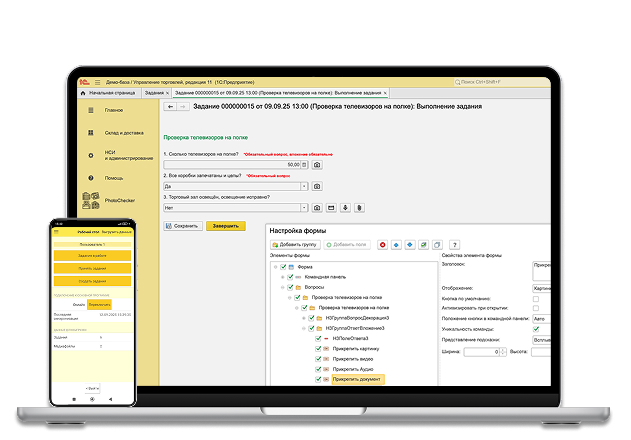This screenshot has height=440, width=631.
Task: Click the microphone icon in question 3 row
Action: (x=345, y=208)
